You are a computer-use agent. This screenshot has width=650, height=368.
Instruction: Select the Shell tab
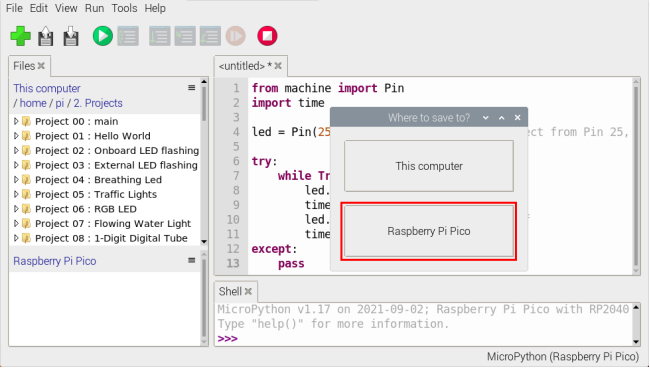[x=230, y=292]
